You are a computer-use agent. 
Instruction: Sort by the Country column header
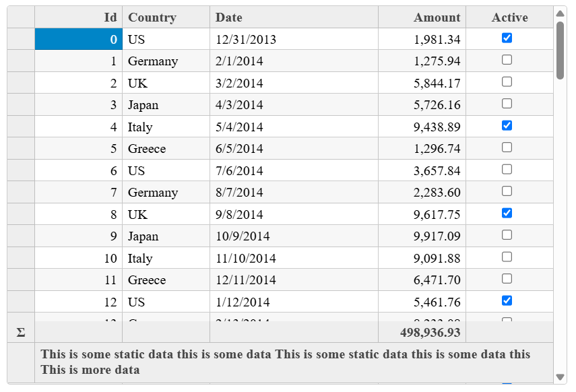pos(166,18)
